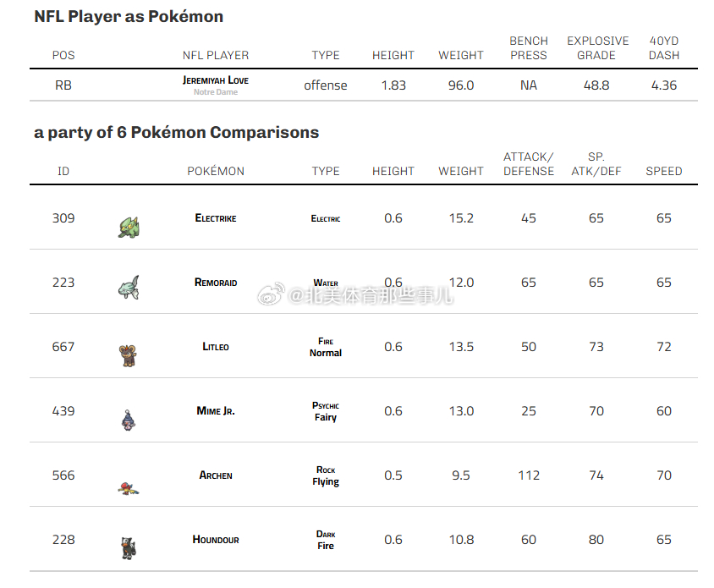Click the Houndour sprite icon
Image resolution: width=714 pixels, height=588 pixels.
tap(129, 548)
